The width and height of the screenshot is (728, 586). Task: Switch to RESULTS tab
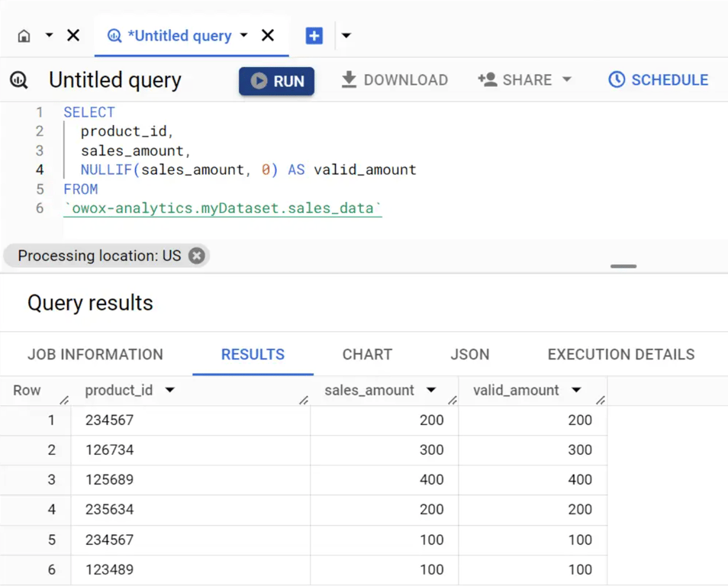[253, 354]
